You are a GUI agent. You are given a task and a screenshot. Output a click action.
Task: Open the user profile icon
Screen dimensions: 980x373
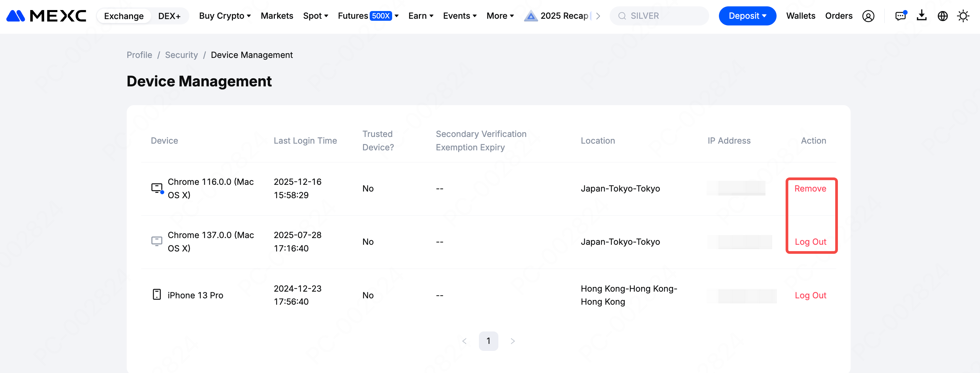tap(868, 16)
